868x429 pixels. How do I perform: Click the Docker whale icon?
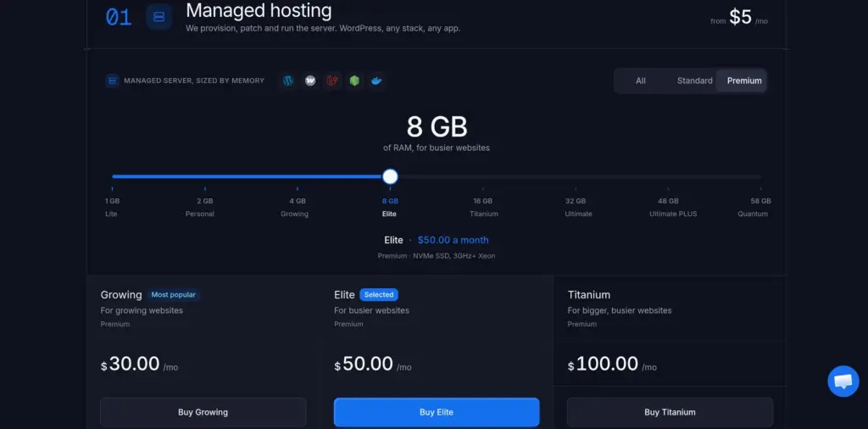[376, 81]
